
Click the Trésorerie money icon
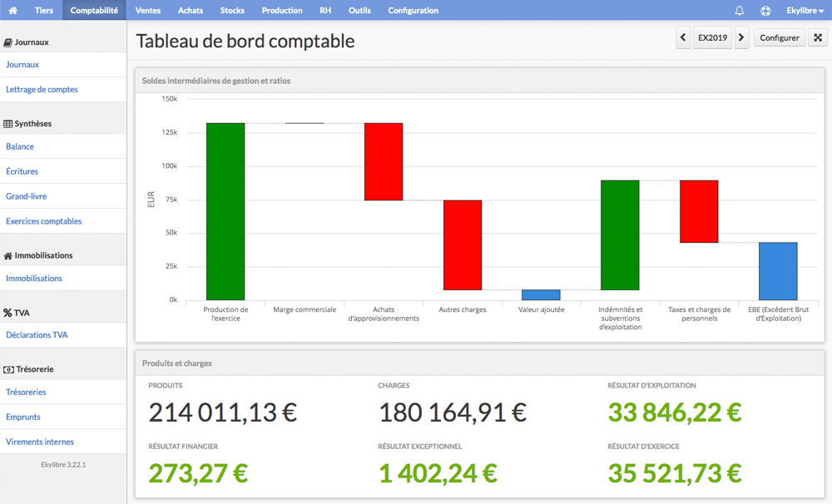click(8, 369)
